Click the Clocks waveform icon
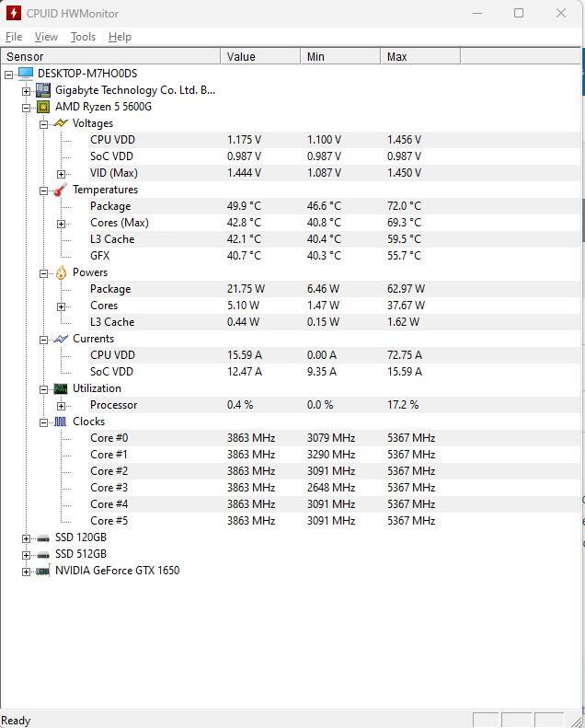The width and height of the screenshot is (585, 728). click(x=61, y=422)
